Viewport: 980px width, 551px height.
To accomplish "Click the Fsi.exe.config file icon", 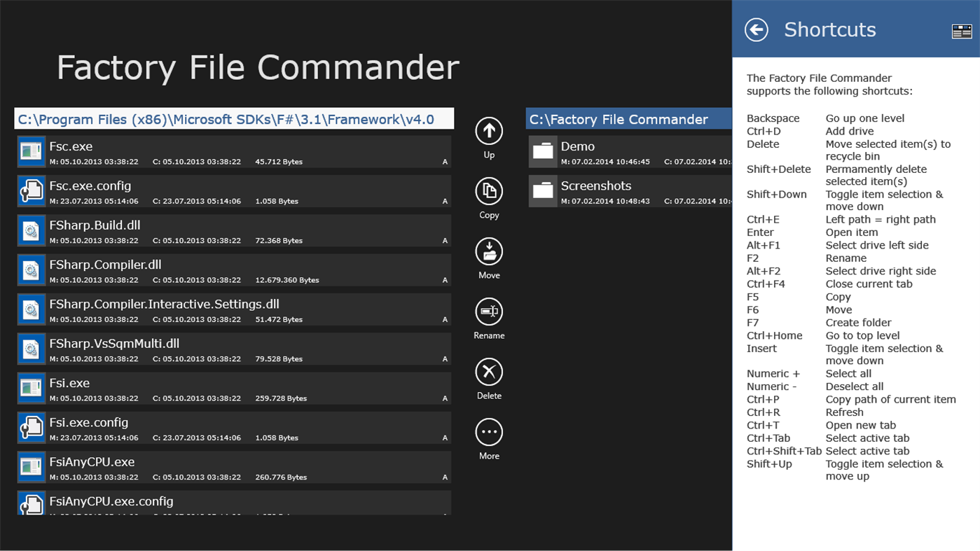I will [32, 428].
